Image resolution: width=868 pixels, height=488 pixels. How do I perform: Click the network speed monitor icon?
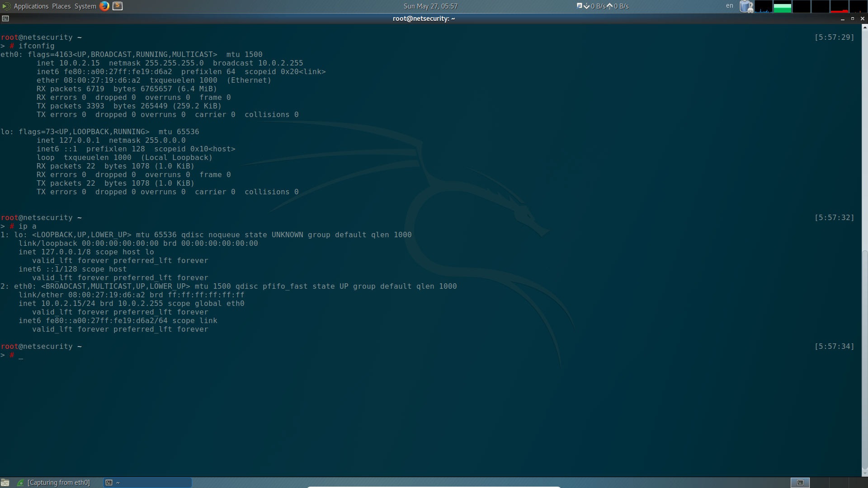(x=580, y=6)
